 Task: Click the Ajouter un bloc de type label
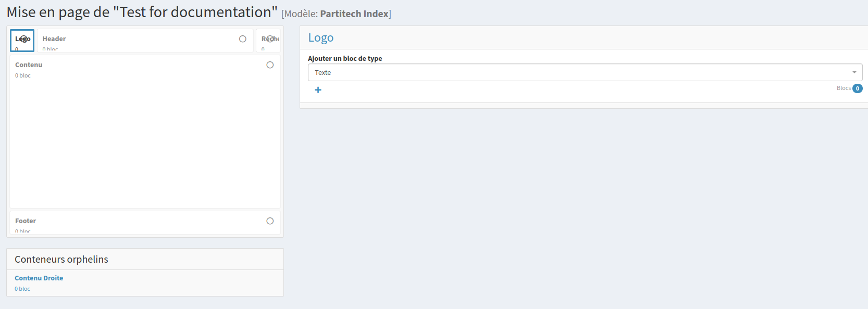point(345,59)
